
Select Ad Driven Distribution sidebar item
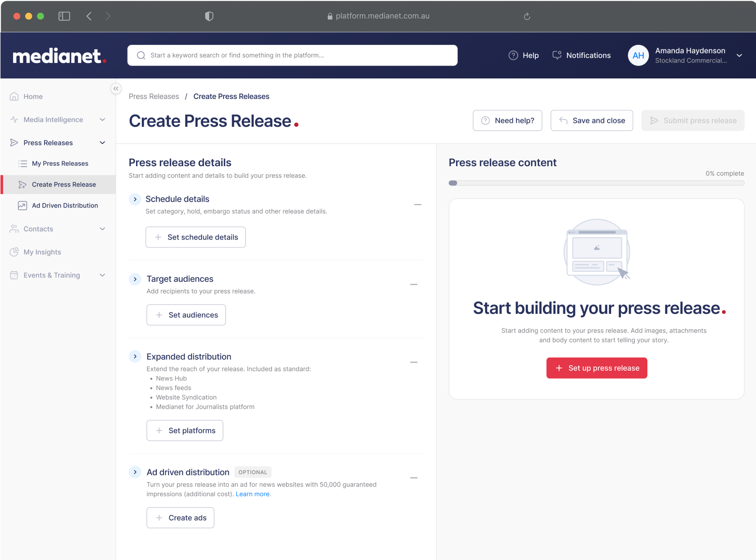[x=65, y=206]
